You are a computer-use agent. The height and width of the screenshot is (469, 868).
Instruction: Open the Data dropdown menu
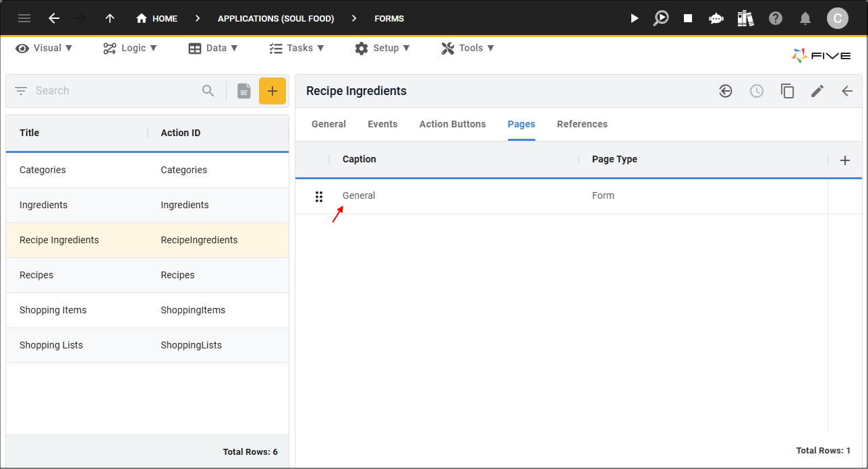click(213, 48)
